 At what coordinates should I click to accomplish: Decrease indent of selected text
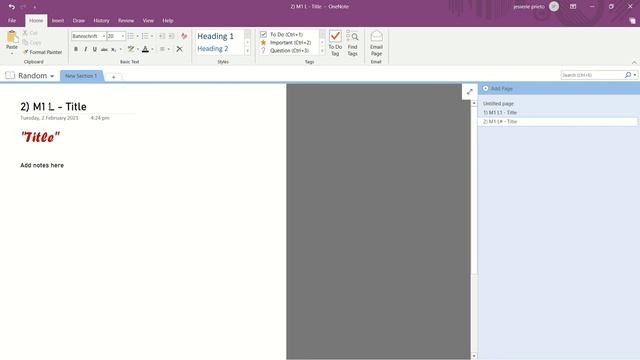(x=162, y=36)
